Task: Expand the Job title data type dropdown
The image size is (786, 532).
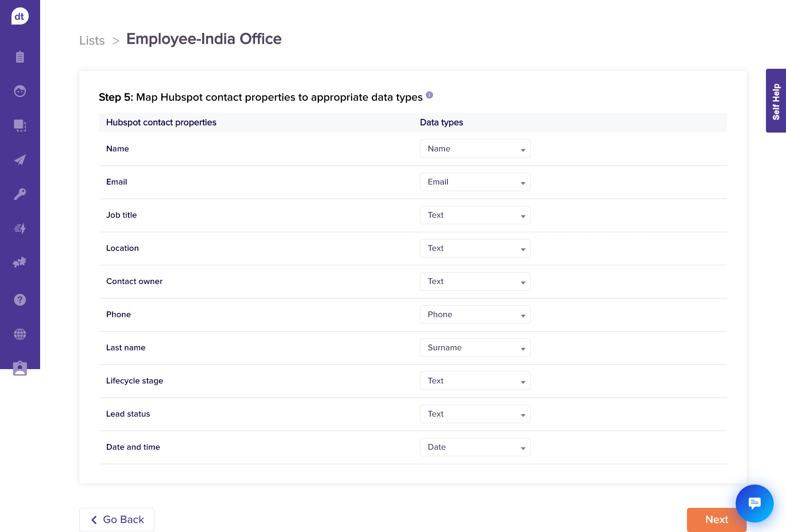Action: point(475,215)
